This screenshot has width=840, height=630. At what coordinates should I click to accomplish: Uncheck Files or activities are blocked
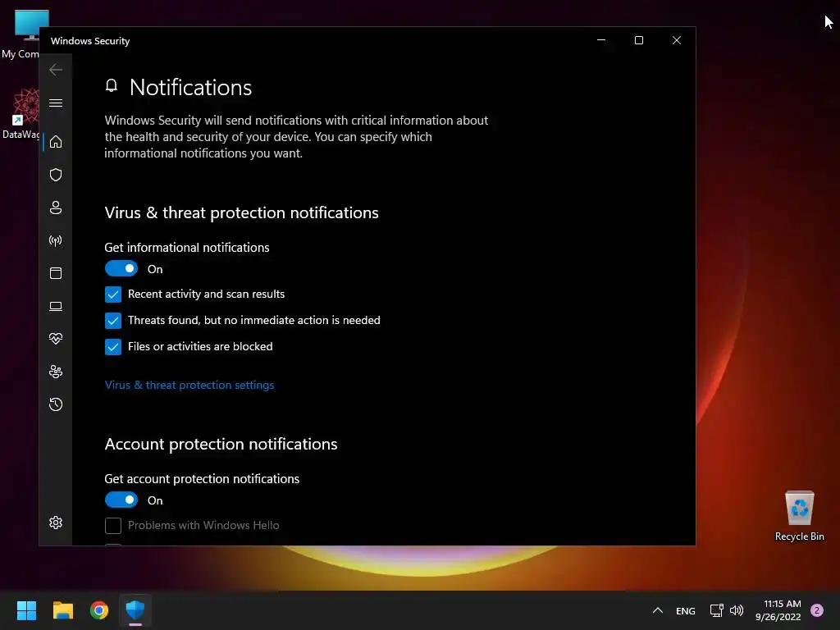coord(113,347)
